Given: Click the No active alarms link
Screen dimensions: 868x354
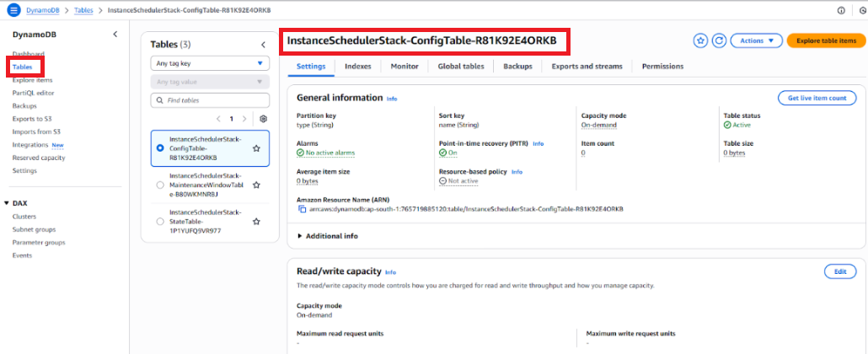Looking at the screenshot, I should [325, 153].
